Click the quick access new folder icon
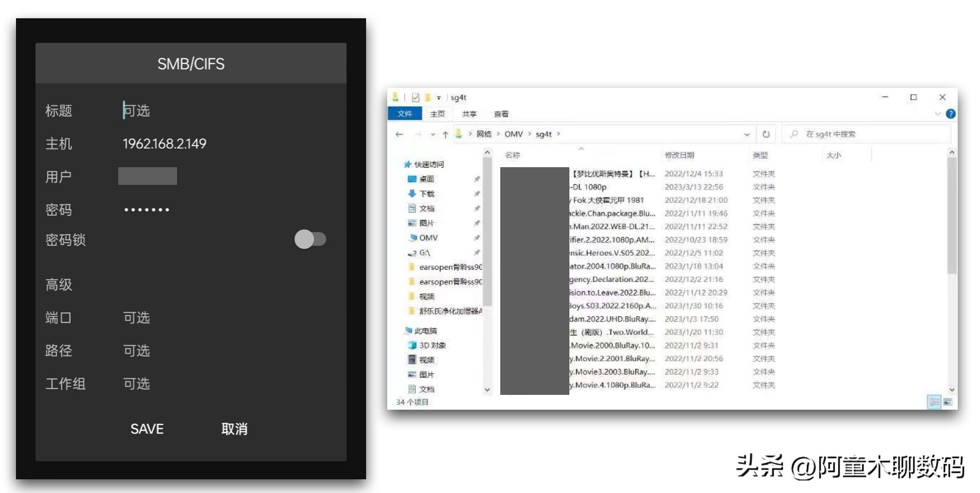 tap(427, 98)
